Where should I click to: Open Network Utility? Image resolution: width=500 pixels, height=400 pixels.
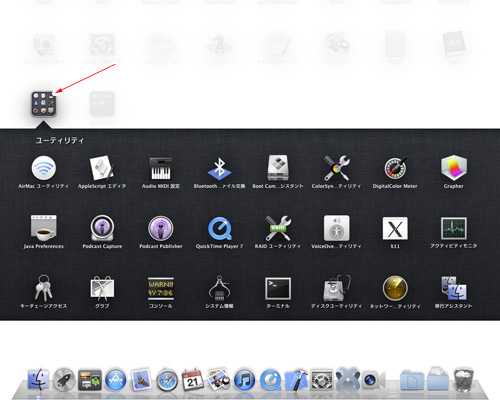395,288
